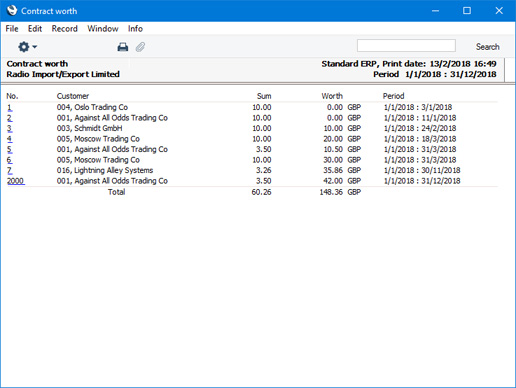Open contract number 2000 link
The height and width of the screenshot is (388, 516).
point(16,181)
